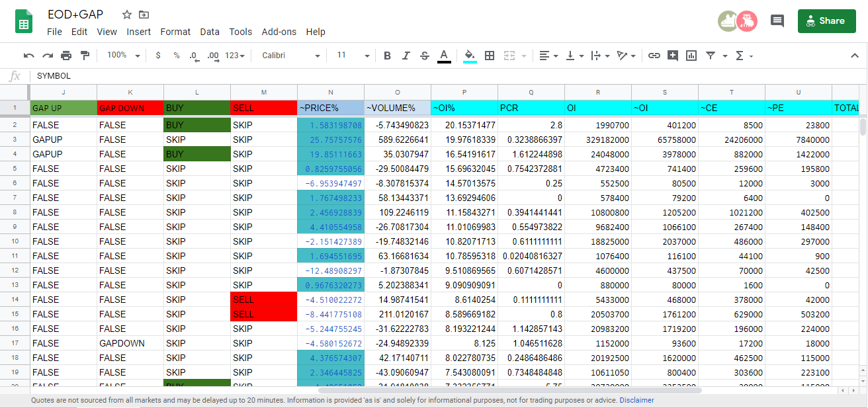The width and height of the screenshot is (868, 408).
Task: Format as currency
Action: point(157,56)
